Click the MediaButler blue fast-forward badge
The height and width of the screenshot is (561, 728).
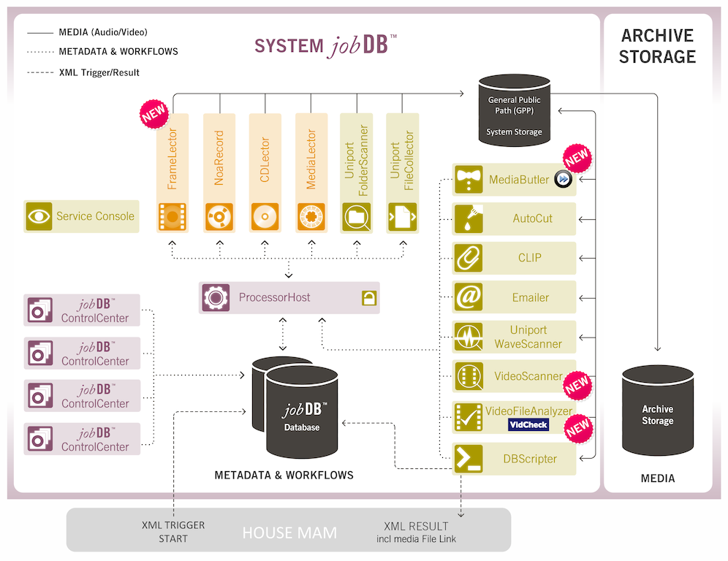coord(562,180)
